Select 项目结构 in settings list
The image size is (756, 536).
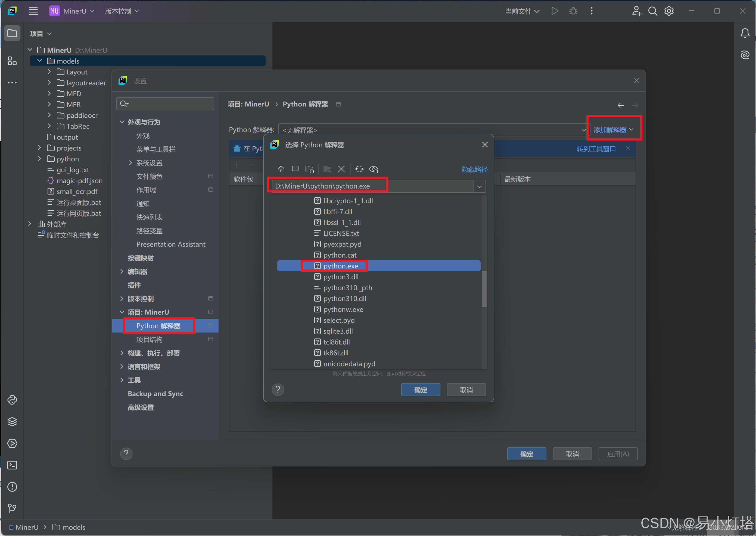149,339
